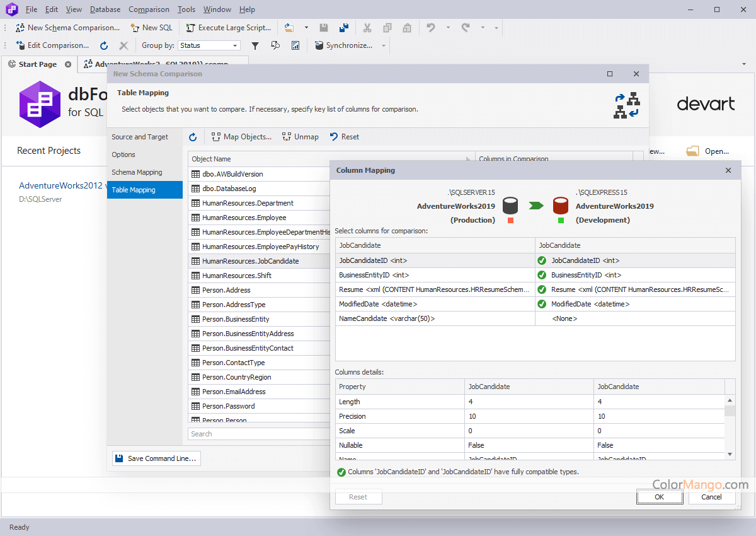Click the Save Command Line button
This screenshot has width=756, height=536.
(x=156, y=458)
